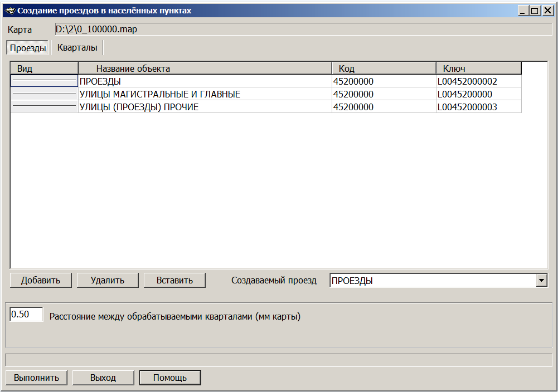Run the process with Выполнить

tap(36, 378)
